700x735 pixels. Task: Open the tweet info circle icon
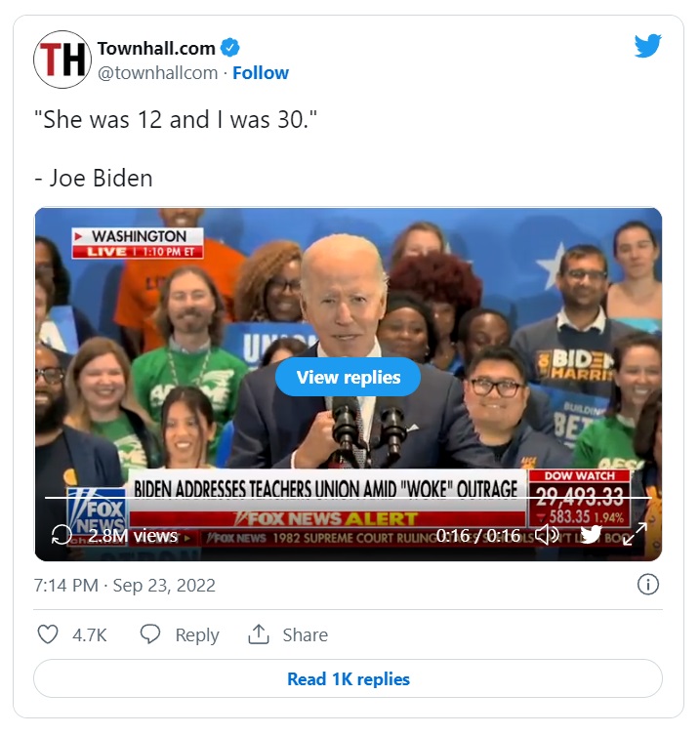point(648,585)
